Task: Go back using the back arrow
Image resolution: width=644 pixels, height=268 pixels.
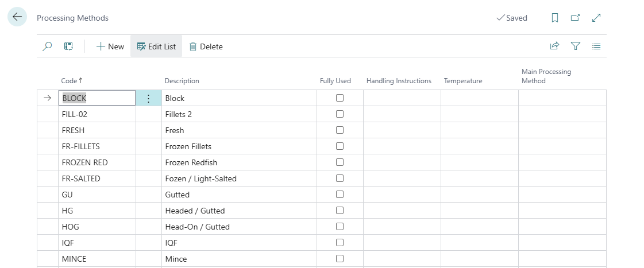Action: [17, 17]
